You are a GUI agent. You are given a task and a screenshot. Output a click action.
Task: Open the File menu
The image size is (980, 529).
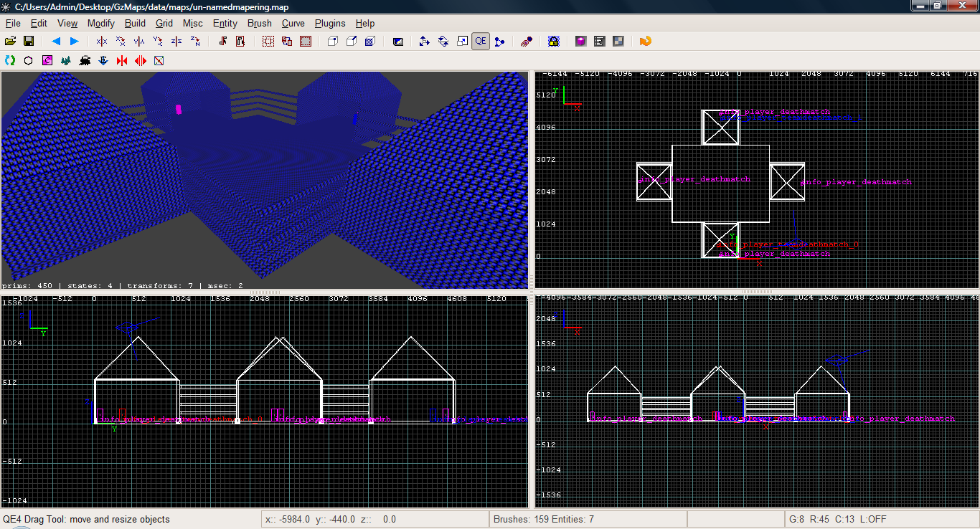(x=13, y=23)
